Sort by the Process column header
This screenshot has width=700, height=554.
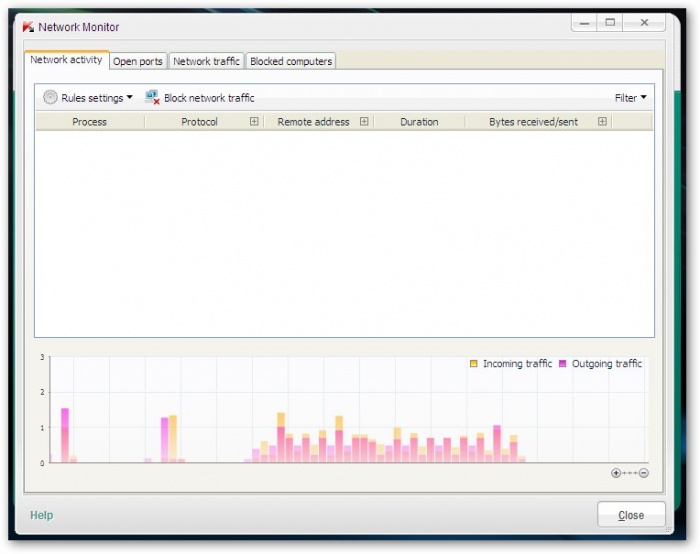pyautogui.click(x=89, y=122)
